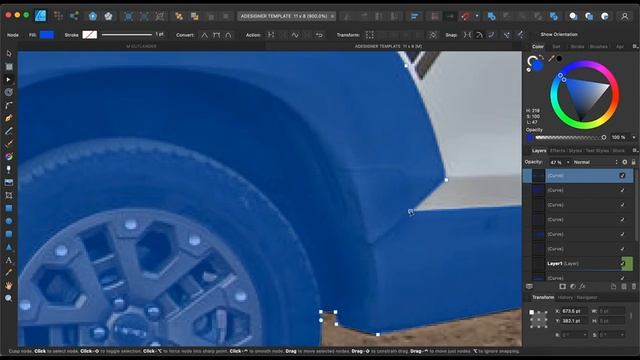Hide the selected Curve layer

[x=622, y=176]
